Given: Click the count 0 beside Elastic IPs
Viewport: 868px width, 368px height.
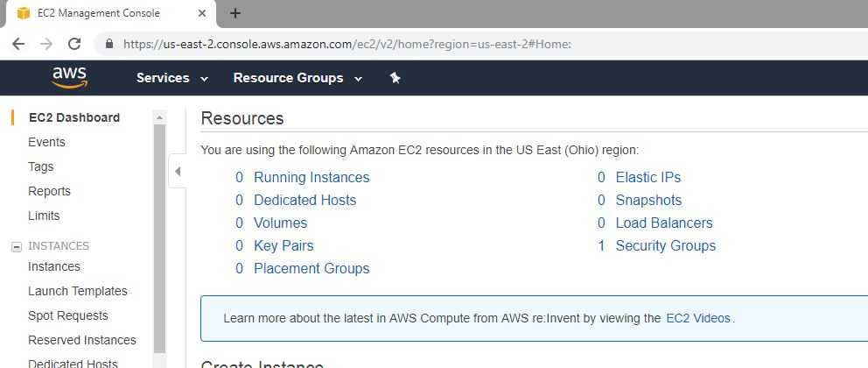Looking at the screenshot, I should 601,177.
